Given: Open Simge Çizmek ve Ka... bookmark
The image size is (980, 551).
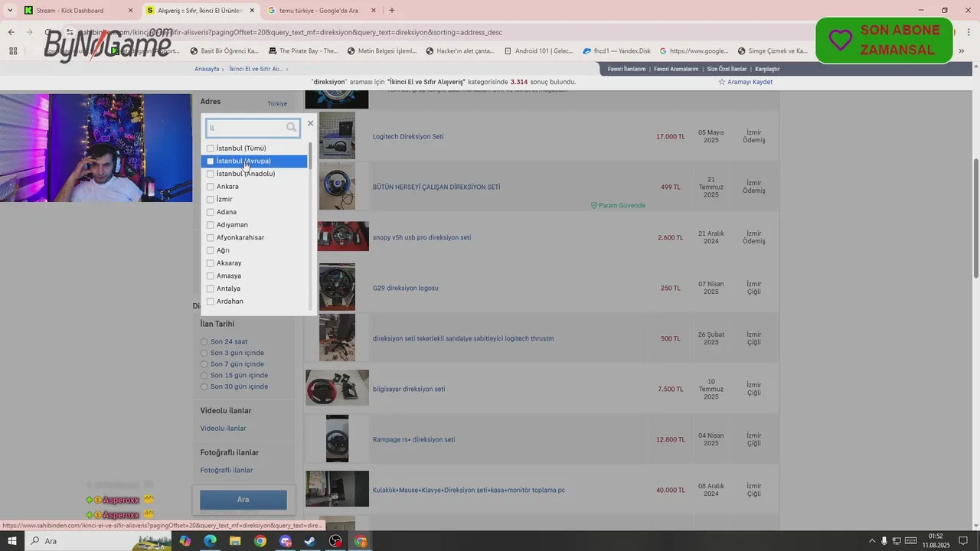Looking at the screenshot, I should (x=773, y=51).
